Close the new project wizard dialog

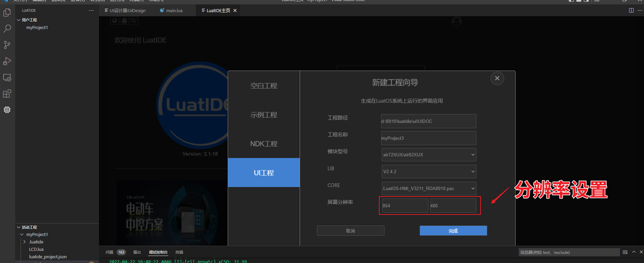497,78
